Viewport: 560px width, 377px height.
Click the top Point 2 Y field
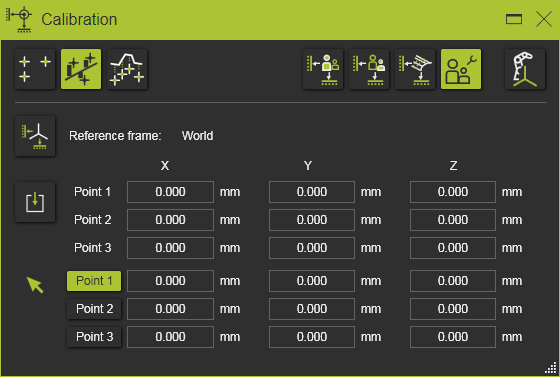click(312, 220)
